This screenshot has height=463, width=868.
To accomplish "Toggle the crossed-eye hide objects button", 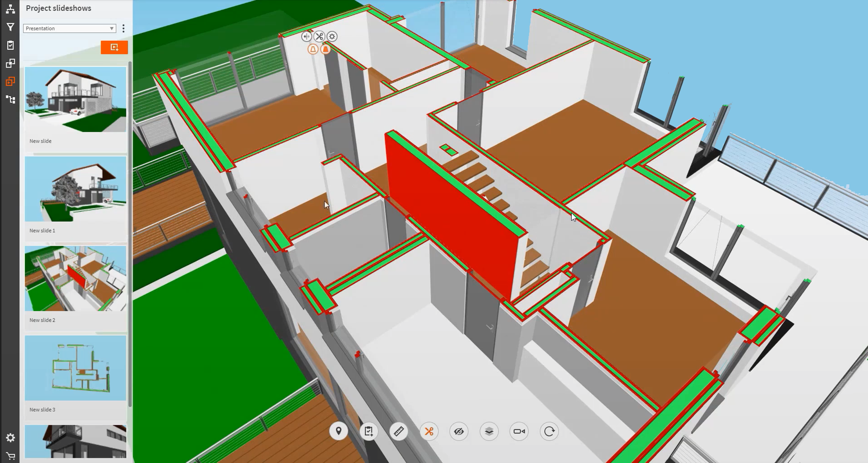I will (459, 431).
